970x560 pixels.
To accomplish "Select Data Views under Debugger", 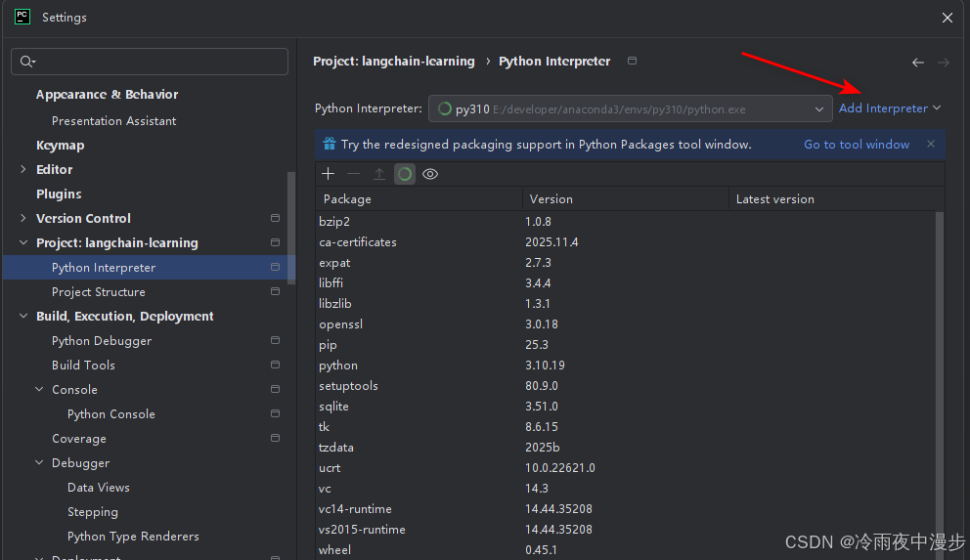I will (x=99, y=487).
